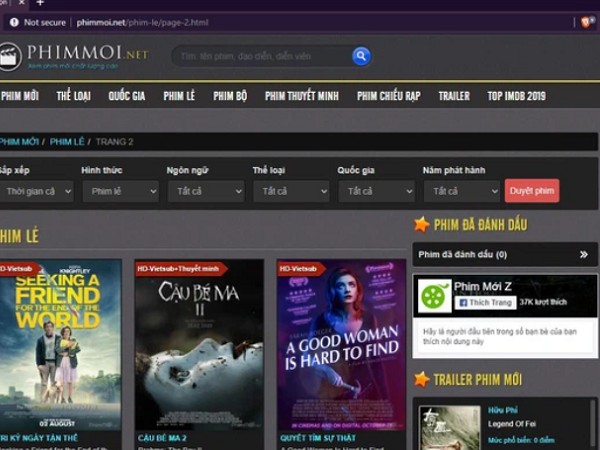The width and height of the screenshot is (600, 450).
Task: Close the current browser tab
Action: (22, 3)
